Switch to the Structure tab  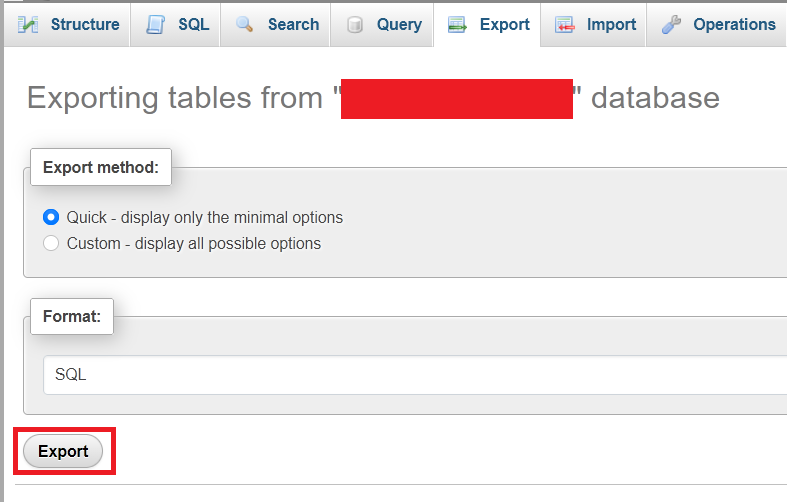84,24
